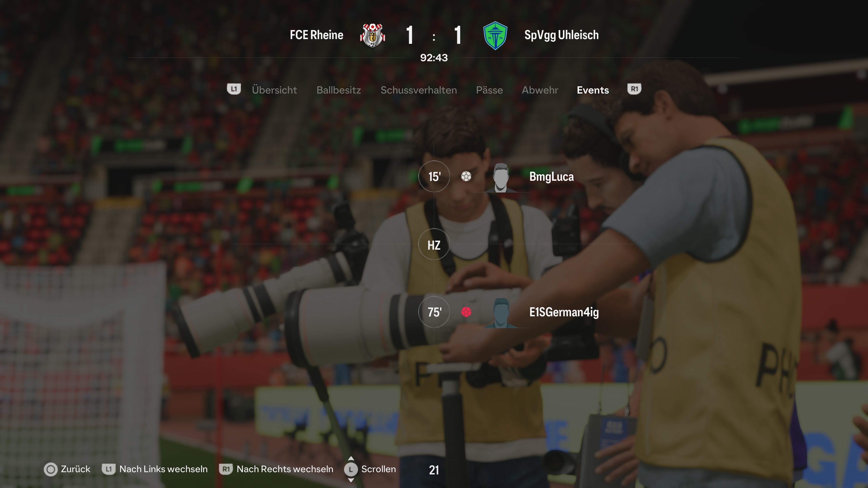
Task: Click the 15' timeline marker
Action: (434, 176)
